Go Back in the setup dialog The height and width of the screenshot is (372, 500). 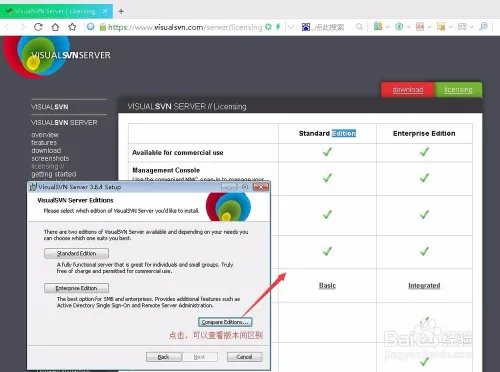[164, 357]
